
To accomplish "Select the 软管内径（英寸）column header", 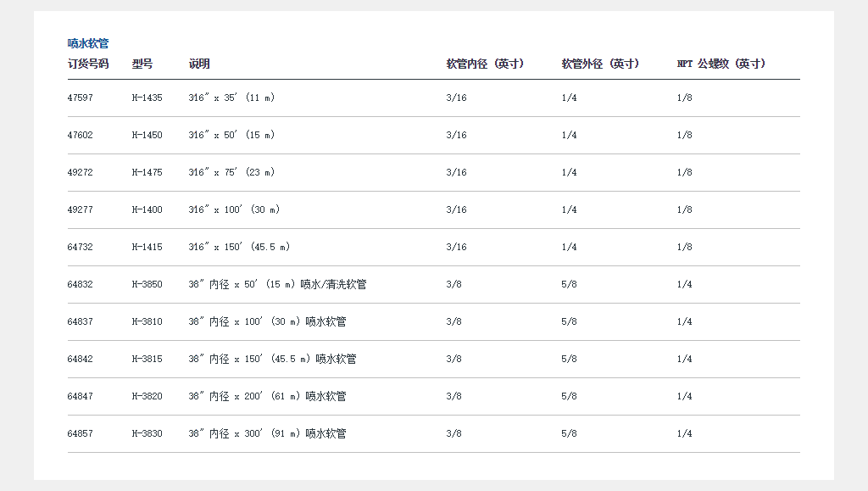I will point(486,64).
